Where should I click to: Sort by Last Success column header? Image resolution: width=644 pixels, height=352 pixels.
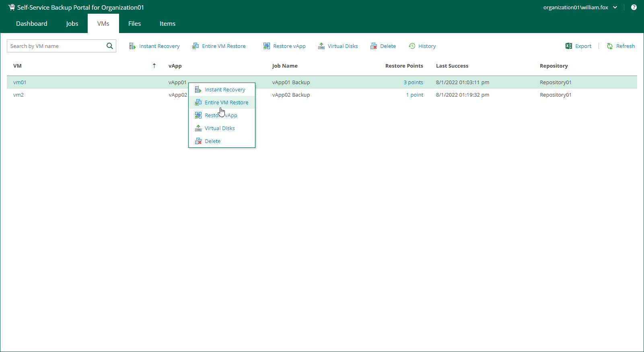[x=452, y=66]
